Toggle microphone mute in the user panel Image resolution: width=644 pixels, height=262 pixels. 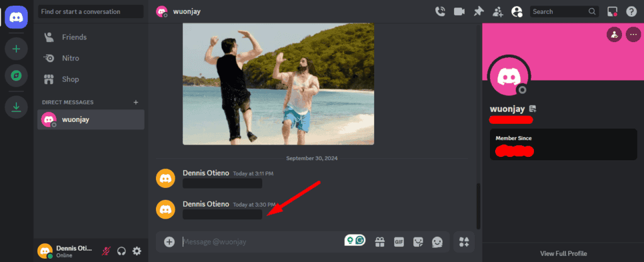(x=106, y=251)
